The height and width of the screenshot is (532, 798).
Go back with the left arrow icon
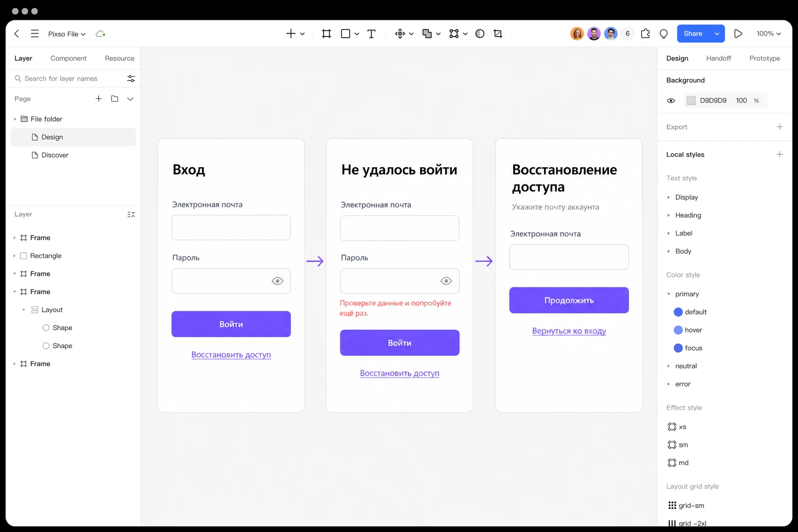click(17, 34)
